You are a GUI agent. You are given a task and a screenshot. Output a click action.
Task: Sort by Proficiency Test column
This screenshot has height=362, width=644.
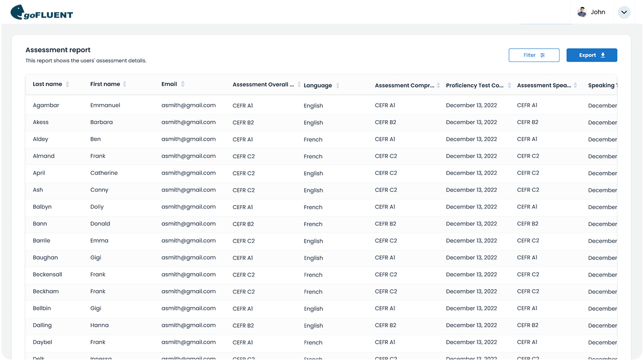[x=510, y=85]
